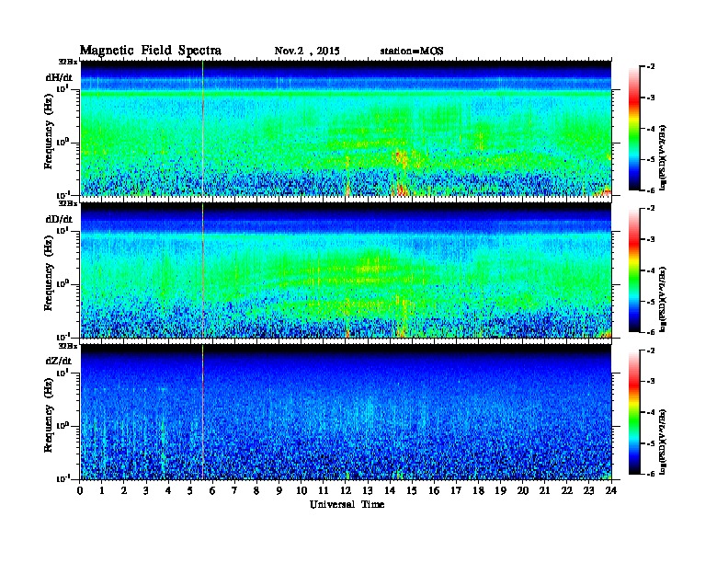Click the "Nov.2 , 2015" date text
Viewport: 728px width, 563px height.
click(x=307, y=52)
